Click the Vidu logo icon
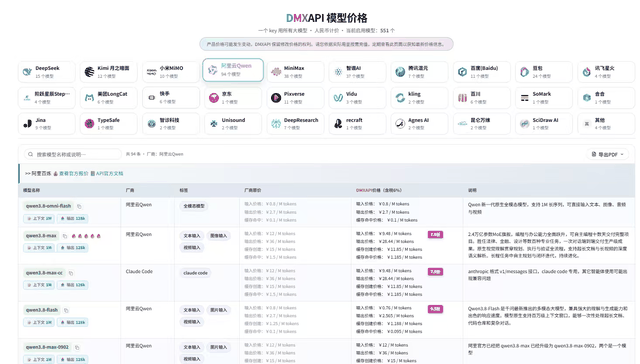640x364 pixels. pyautogui.click(x=338, y=98)
